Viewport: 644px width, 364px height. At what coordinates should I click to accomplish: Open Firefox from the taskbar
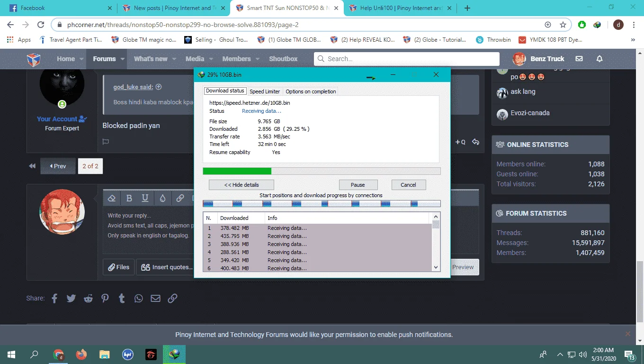click(81, 354)
